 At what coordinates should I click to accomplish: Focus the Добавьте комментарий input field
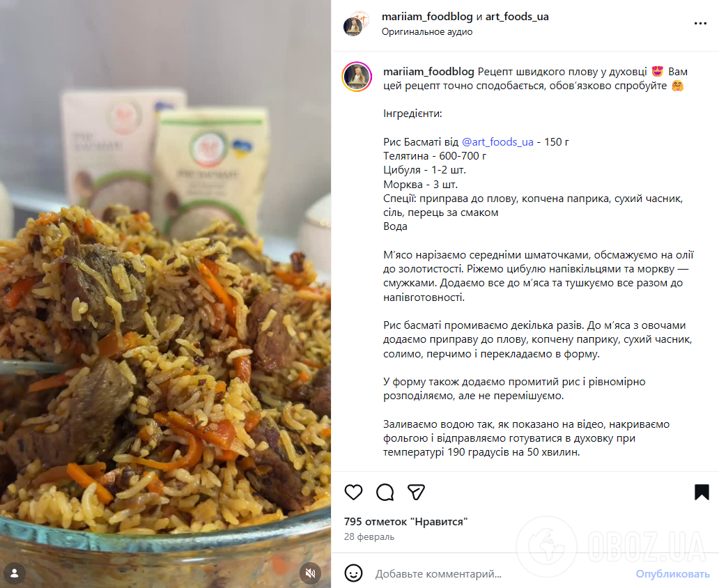point(500,574)
